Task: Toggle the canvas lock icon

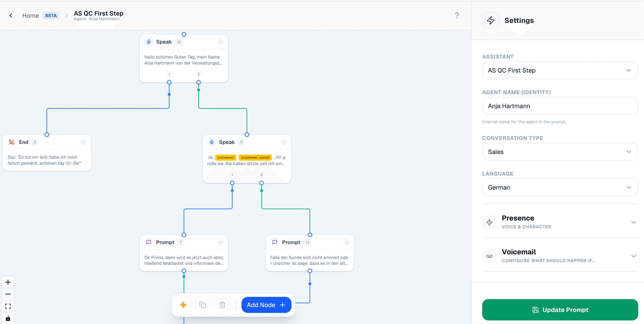Action: tap(8, 318)
